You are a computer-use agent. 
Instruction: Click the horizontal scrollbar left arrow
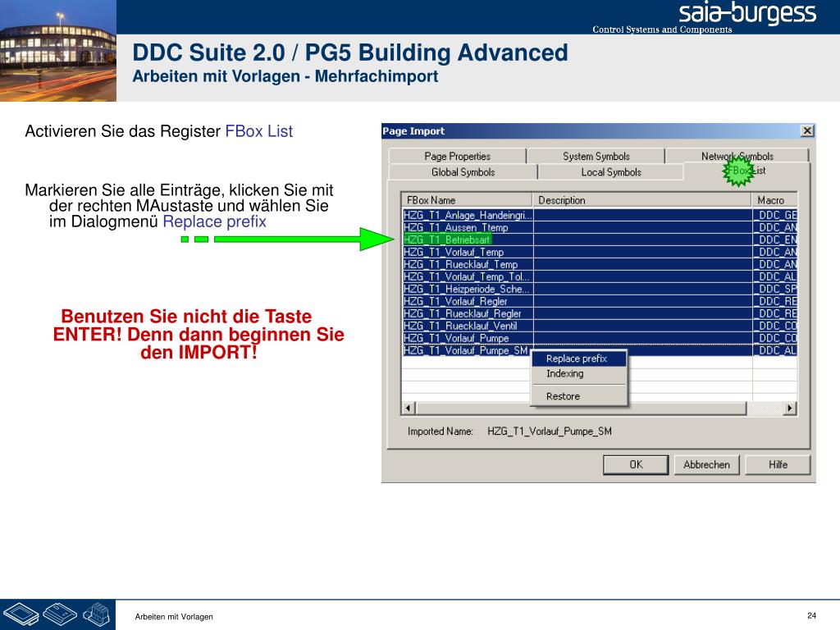point(409,409)
